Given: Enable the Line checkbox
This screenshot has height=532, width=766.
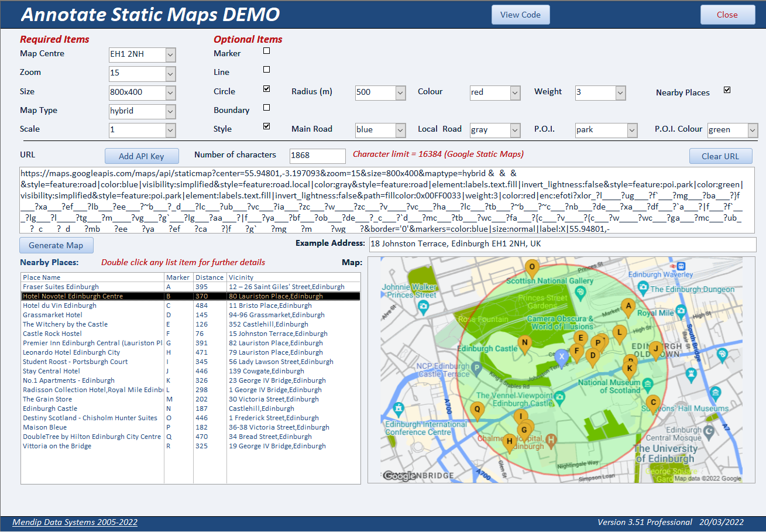Looking at the screenshot, I should (x=267, y=70).
